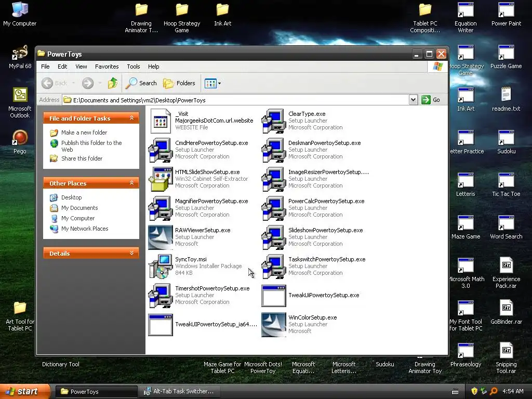Click the taskbar clock showing 4:54 AM
Image resolution: width=532 pixels, height=399 pixels.
[513, 391]
